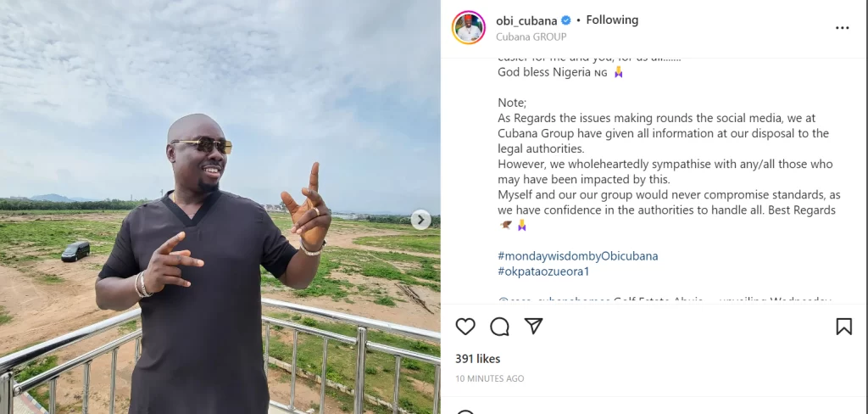Go to the next photo using the arrow

pos(420,220)
